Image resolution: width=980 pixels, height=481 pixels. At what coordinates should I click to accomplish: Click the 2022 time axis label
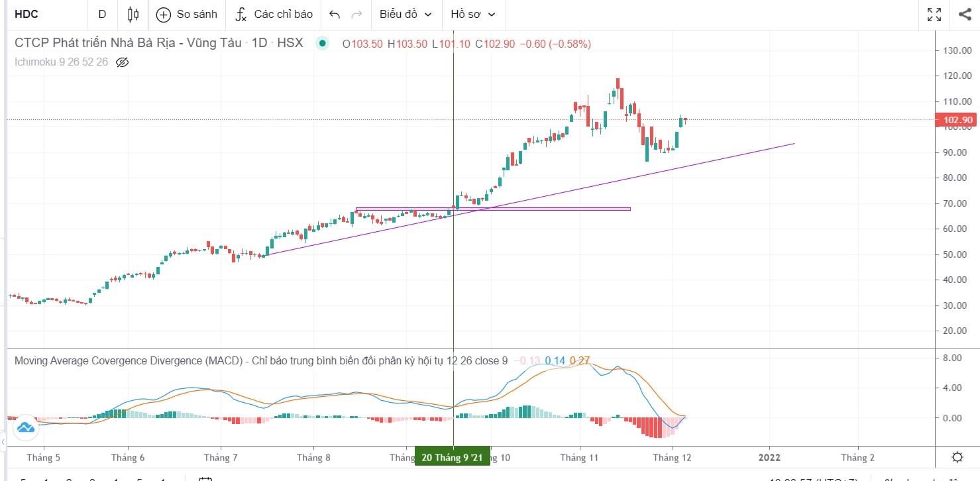pyautogui.click(x=769, y=458)
